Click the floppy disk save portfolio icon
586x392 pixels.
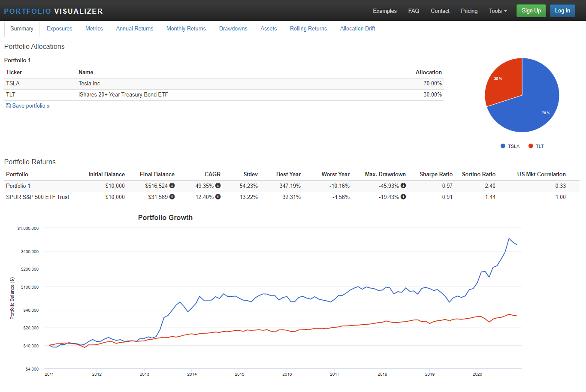(x=8, y=106)
